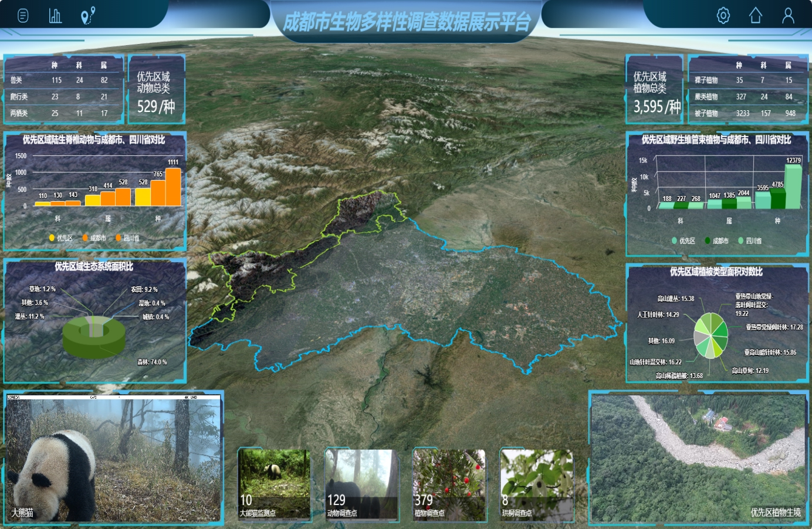Viewport: 812px width, 529px height.
Task: Open the 大熊猫 camera footage panel
Action: click(113, 458)
